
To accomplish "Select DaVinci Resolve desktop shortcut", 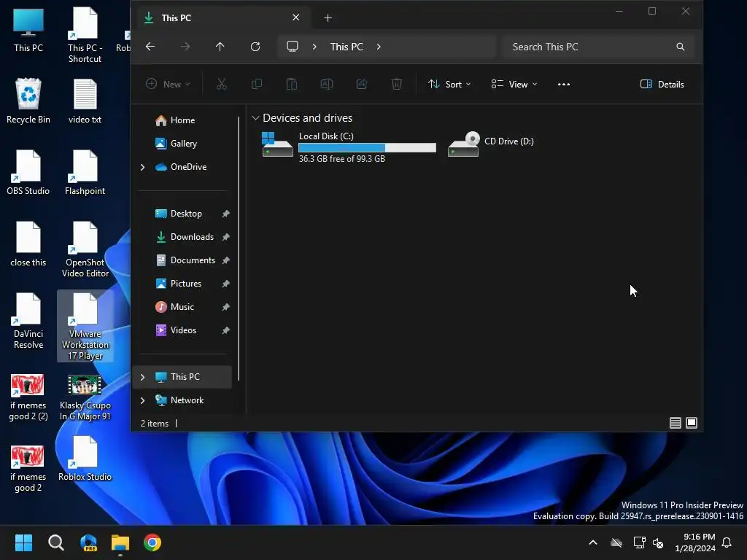I will (28, 321).
